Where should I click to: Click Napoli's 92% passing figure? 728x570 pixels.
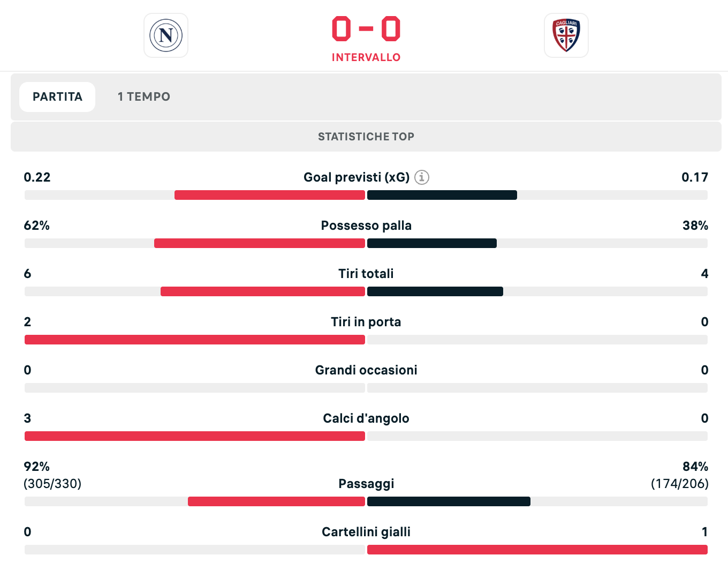click(37, 467)
